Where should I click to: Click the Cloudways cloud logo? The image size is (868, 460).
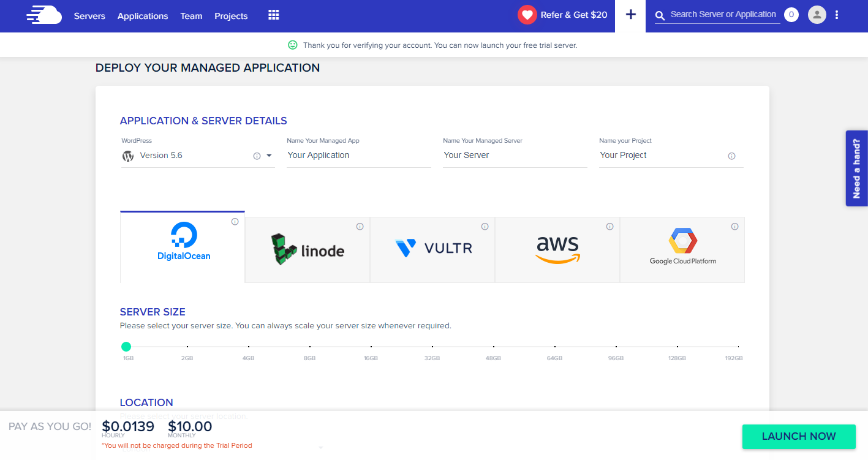[x=44, y=15]
